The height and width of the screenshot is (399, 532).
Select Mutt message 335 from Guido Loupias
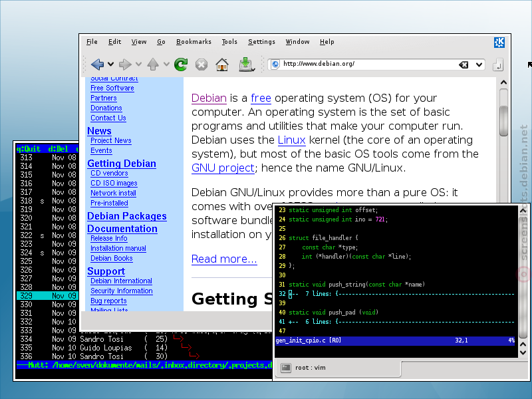click(x=144, y=348)
